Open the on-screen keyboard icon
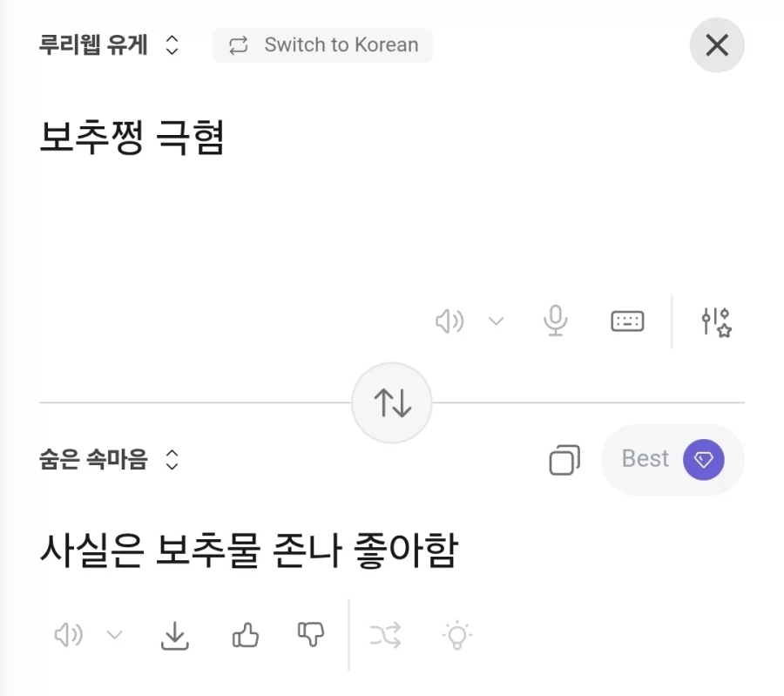Viewport: 784px width, 696px height. click(x=627, y=321)
